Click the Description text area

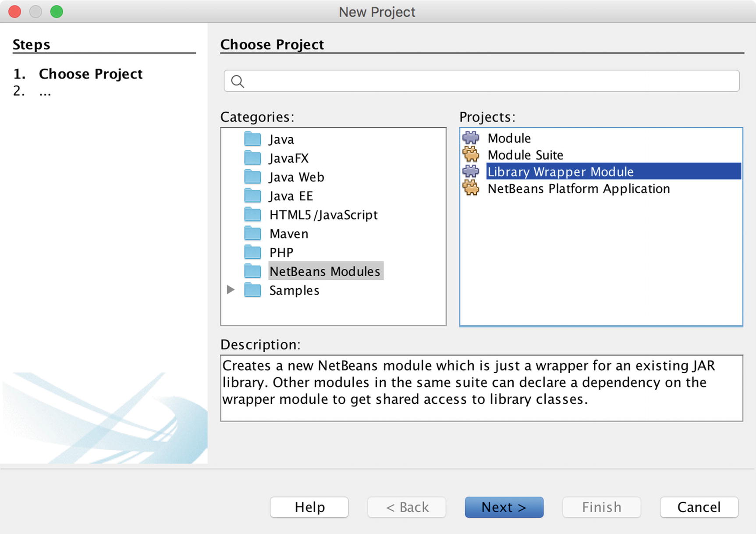click(482, 388)
